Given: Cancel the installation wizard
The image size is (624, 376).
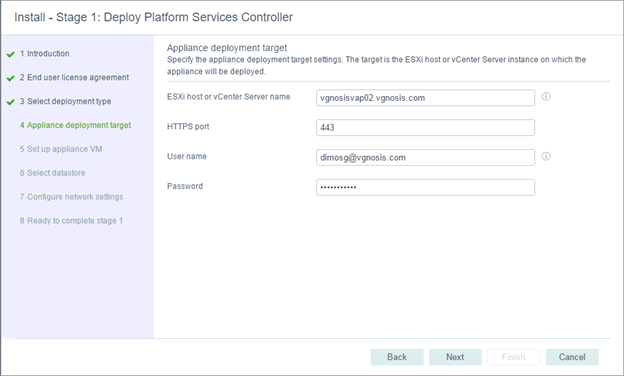Looking at the screenshot, I should [572, 357].
